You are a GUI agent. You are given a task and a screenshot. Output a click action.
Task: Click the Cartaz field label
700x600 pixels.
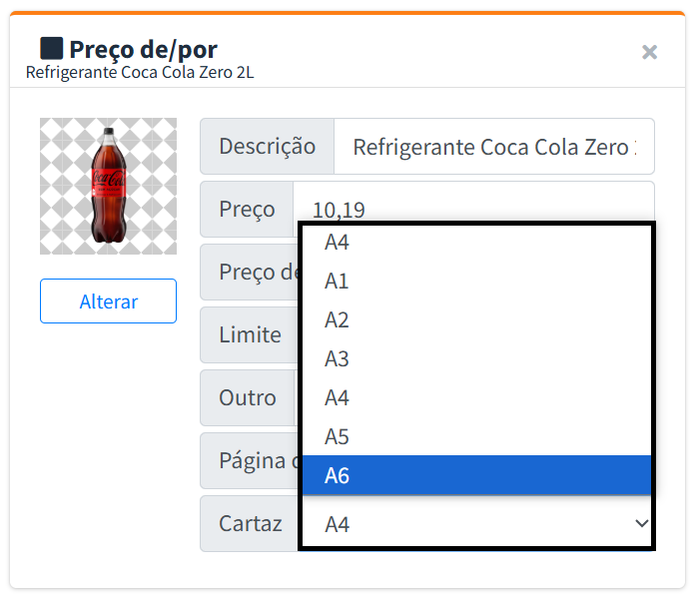tap(250, 523)
